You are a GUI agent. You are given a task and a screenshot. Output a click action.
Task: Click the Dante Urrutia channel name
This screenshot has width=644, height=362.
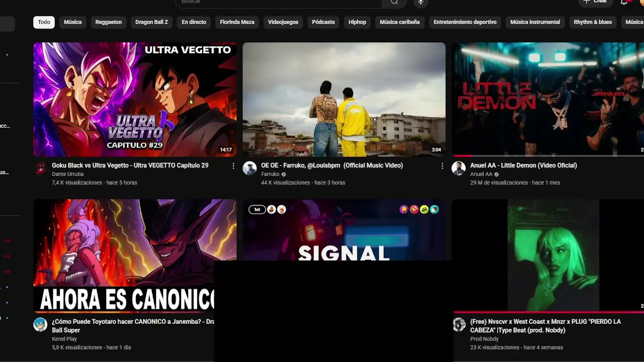click(x=67, y=174)
